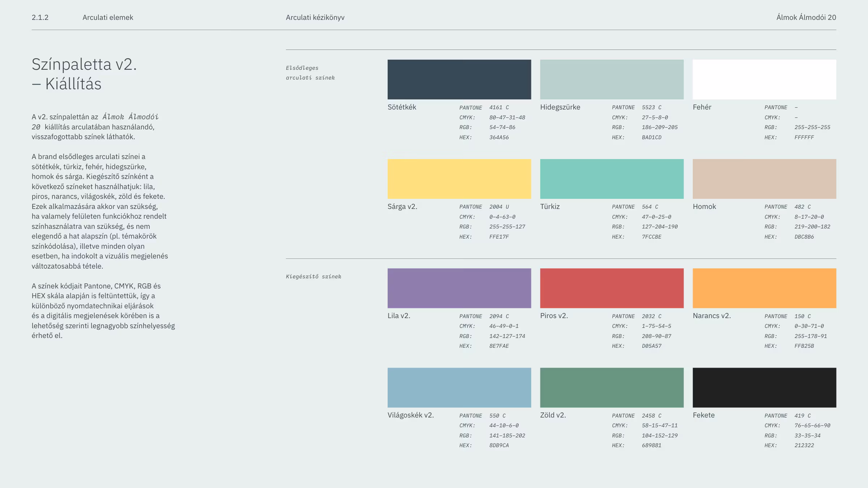Click the orange Narancs v2. swatch

click(x=765, y=288)
